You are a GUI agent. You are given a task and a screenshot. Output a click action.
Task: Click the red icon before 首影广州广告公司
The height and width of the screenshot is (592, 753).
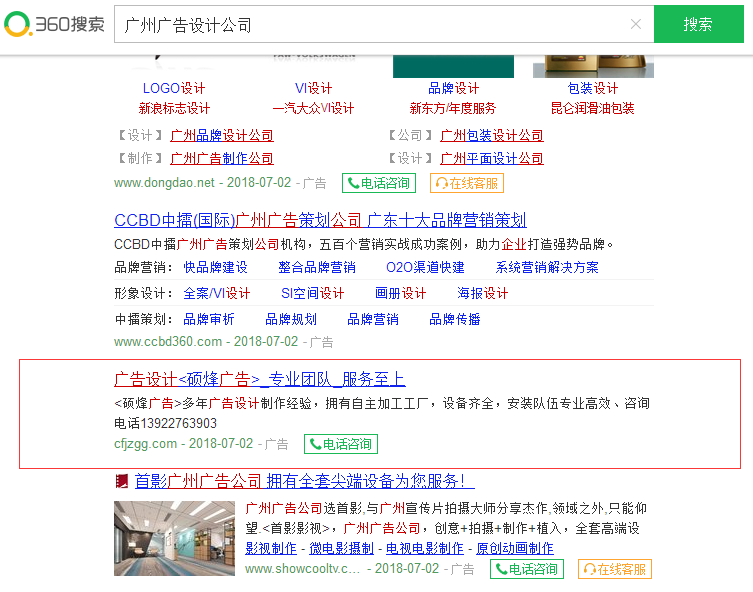121,481
